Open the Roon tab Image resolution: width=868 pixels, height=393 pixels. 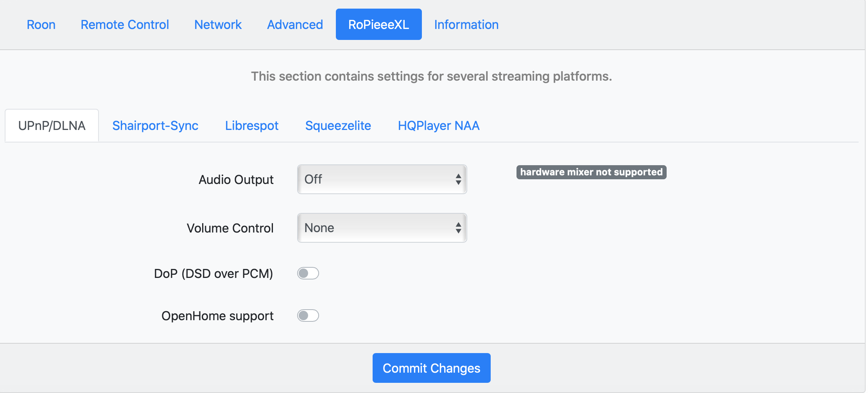coord(41,25)
